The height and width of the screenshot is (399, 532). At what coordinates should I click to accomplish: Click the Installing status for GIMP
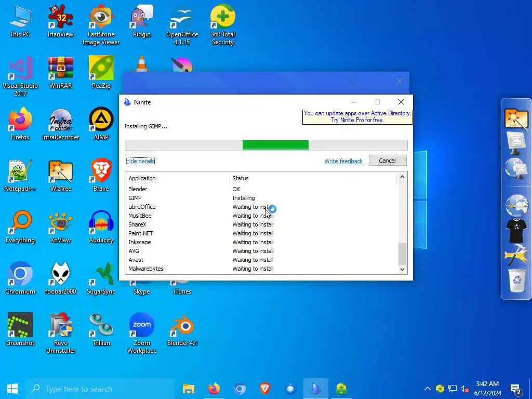(x=243, y=198)
